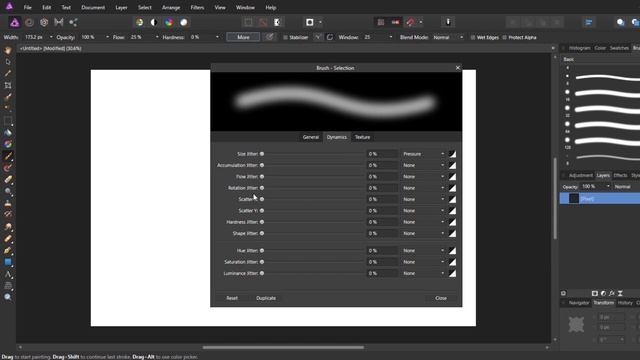Image resolution: width=640 pixels, height=360 pixels.
Task: Select the Selection Brush tool
Action: (x=8, y=97)
